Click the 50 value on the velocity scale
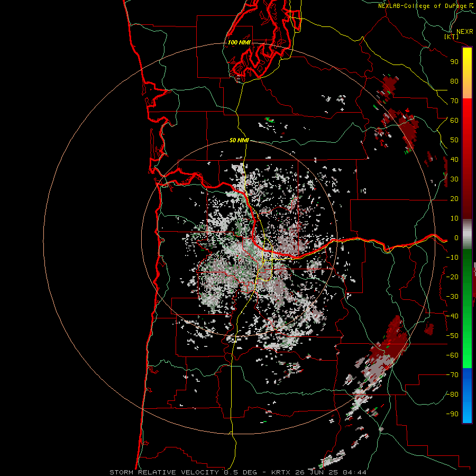This screenshot has height=476, width=476. (454, 140)
